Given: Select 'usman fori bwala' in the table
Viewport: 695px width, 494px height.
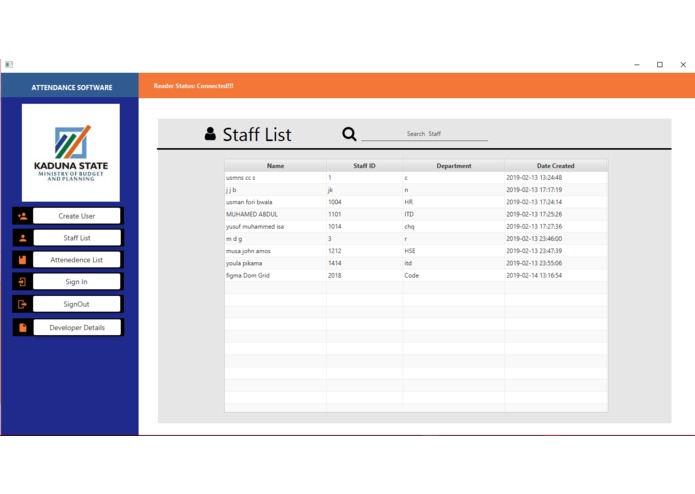Looking at the screenshot, I should [416, 202].
